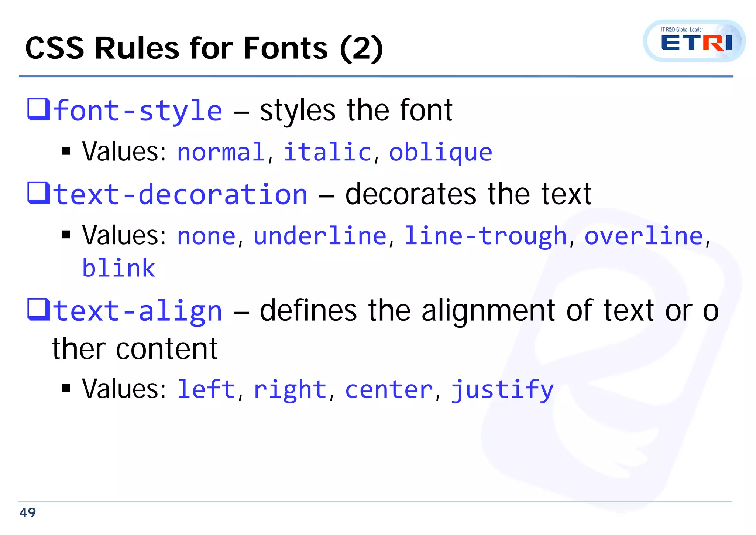Click the words 'ther content'
The height and width of the screenshot is (535, 756).
pyautogui.click(x=135, y=348)
